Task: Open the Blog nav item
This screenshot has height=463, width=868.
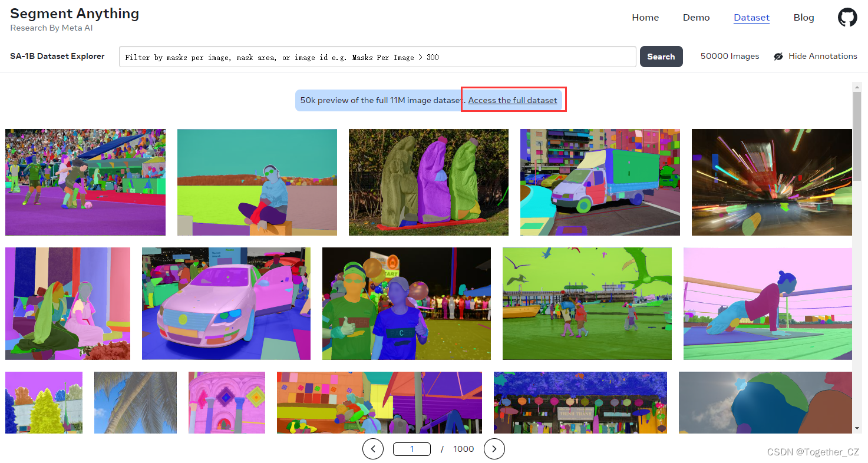Action: (804, 18)
